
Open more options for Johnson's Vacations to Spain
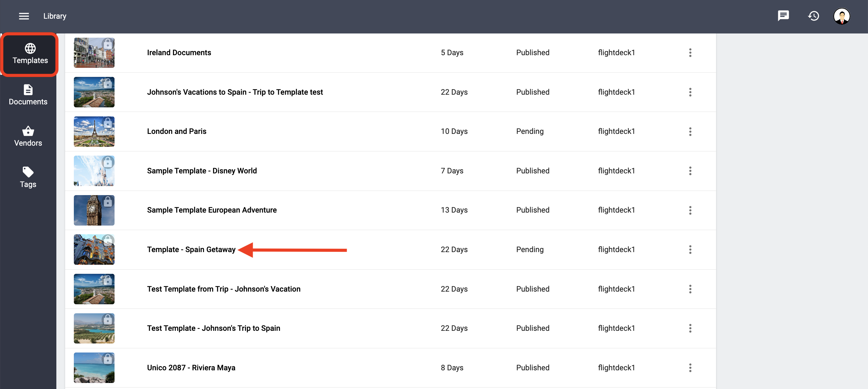click(690, 92)
